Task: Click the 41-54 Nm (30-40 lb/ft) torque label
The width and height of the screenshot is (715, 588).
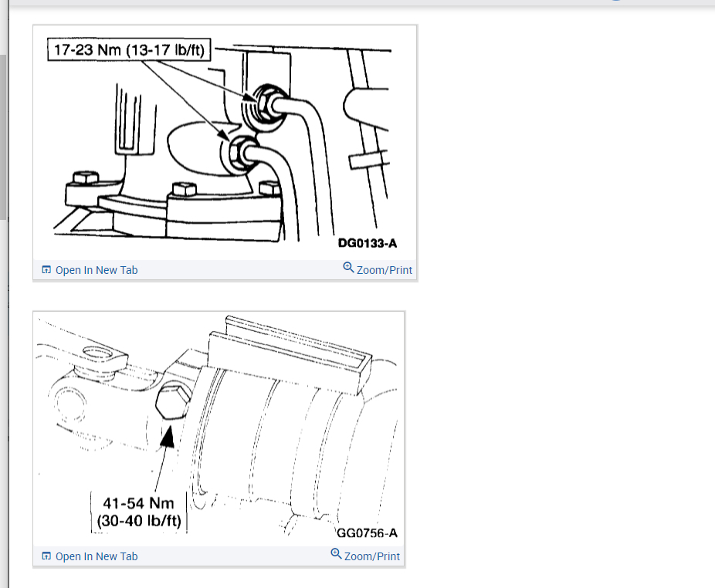Action: (x=139, y=512)
